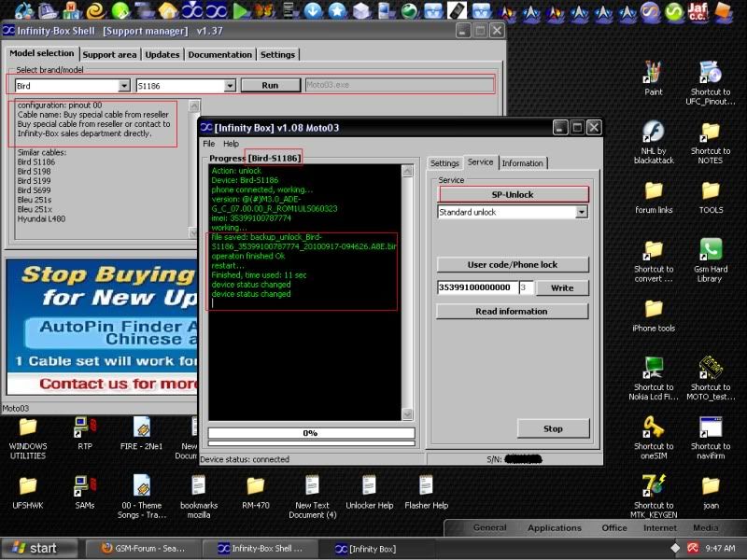747x560 pixels.
Task: Open Shortcut to MTK_KEYGEN icon
Action: pyautogui.click(x=653, y=497)
